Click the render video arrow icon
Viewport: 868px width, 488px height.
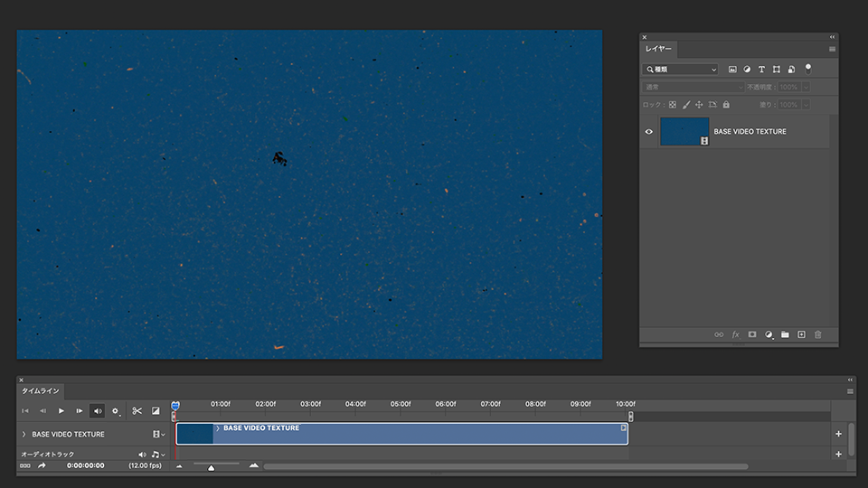(42, 466)
